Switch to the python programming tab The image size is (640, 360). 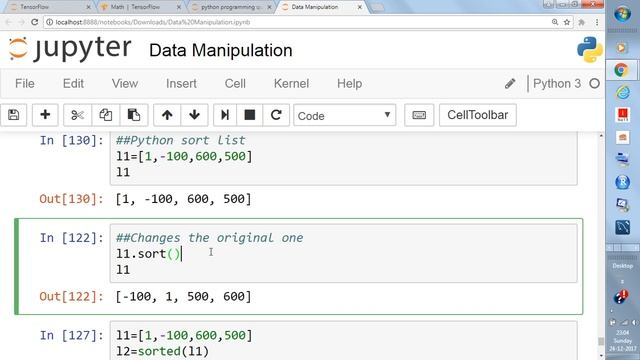[x=230, y=7]
